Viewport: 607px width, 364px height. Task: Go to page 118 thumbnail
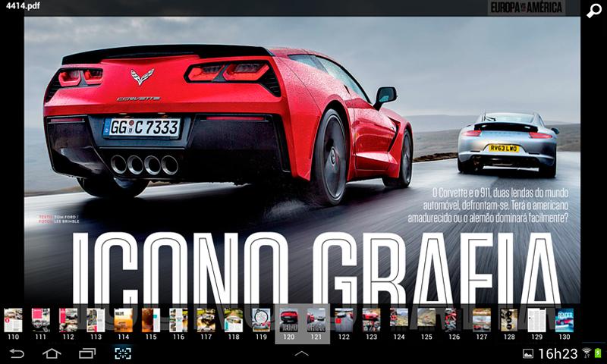tap(234, 320)
